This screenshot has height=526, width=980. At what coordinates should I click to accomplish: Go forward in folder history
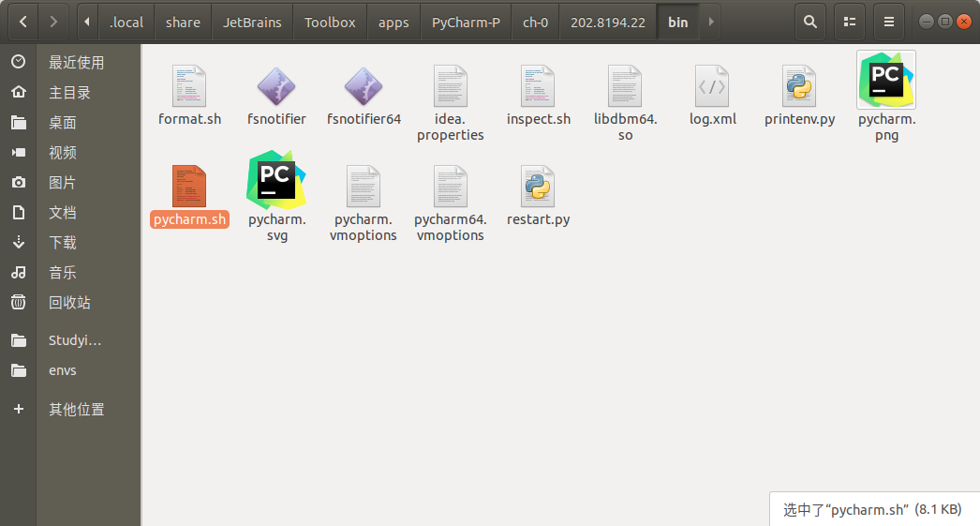53,22
